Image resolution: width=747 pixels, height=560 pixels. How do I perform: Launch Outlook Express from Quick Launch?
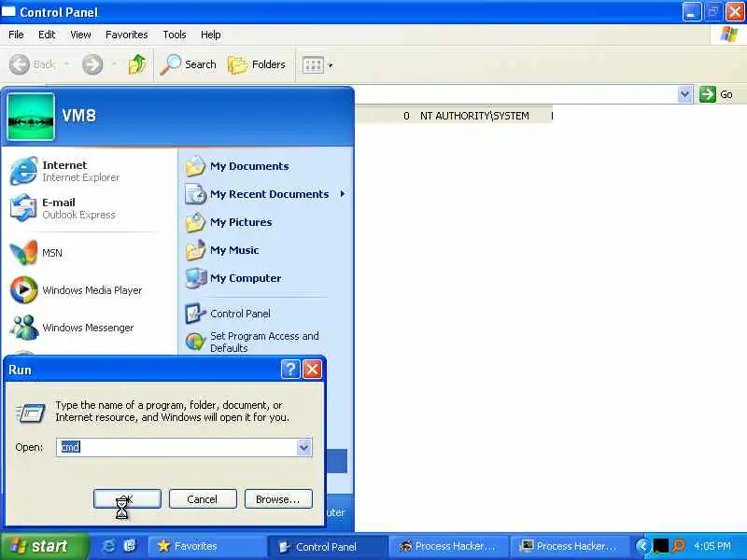pyautogui.click(x=130, y=546)
